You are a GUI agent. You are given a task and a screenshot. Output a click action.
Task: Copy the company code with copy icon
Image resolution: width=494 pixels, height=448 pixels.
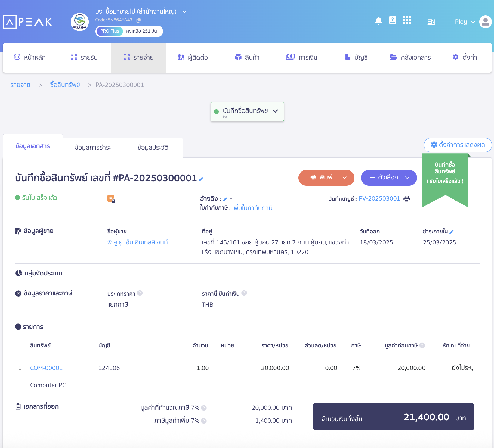(x=138, y=20)
